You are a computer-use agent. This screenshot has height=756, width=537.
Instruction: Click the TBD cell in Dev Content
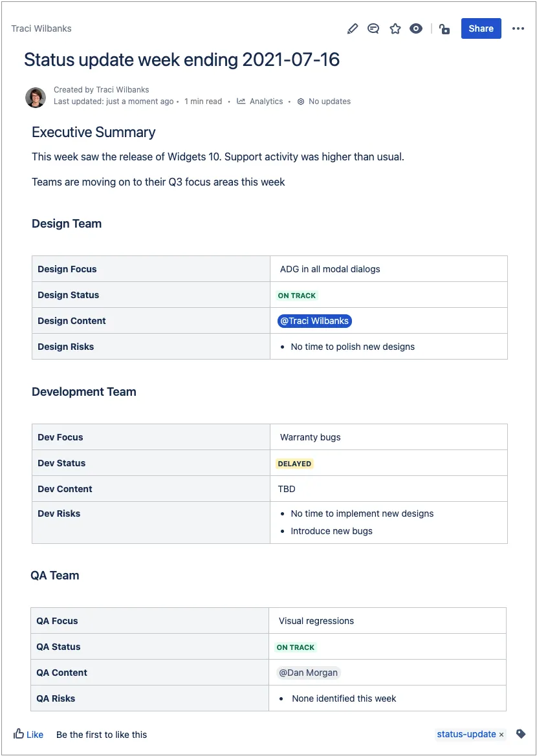tap(389, 489)
